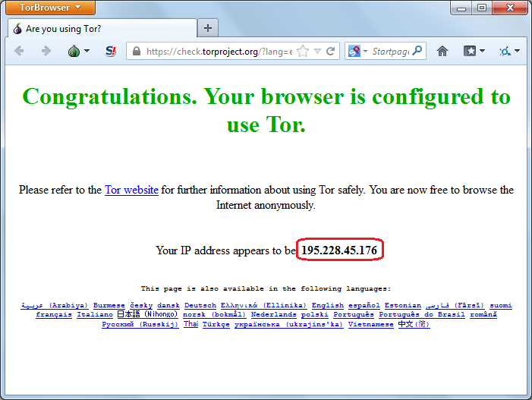Viewport: 532px width, 400px height.
Task: Click the Congratulations heading text
Action: (x=266, y=110)
